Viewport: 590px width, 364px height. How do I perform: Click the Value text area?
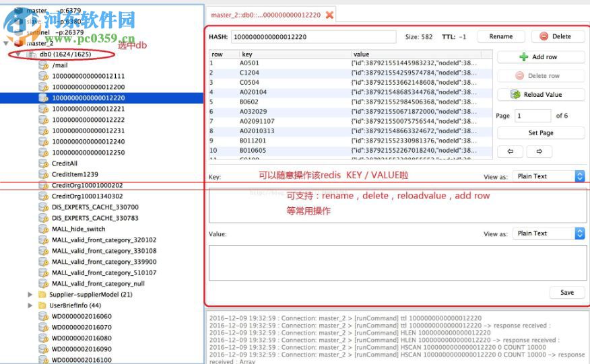pos(398,263)
